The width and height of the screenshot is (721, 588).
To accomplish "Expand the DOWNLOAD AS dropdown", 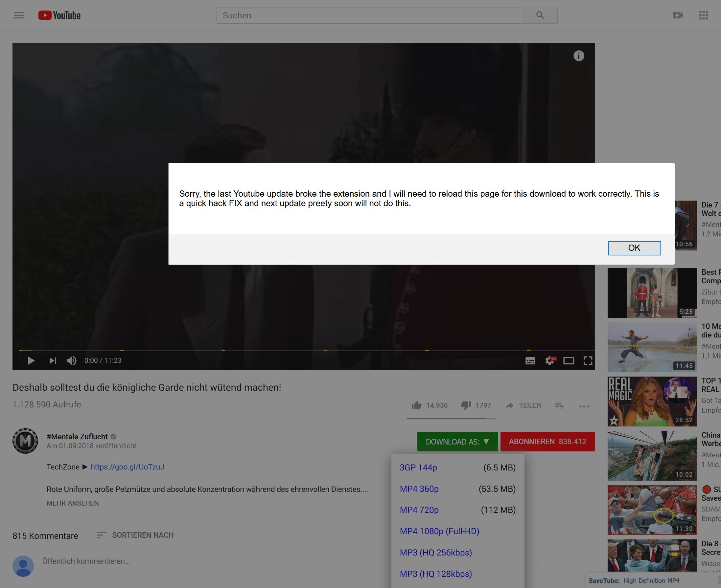I will (457, 441).
